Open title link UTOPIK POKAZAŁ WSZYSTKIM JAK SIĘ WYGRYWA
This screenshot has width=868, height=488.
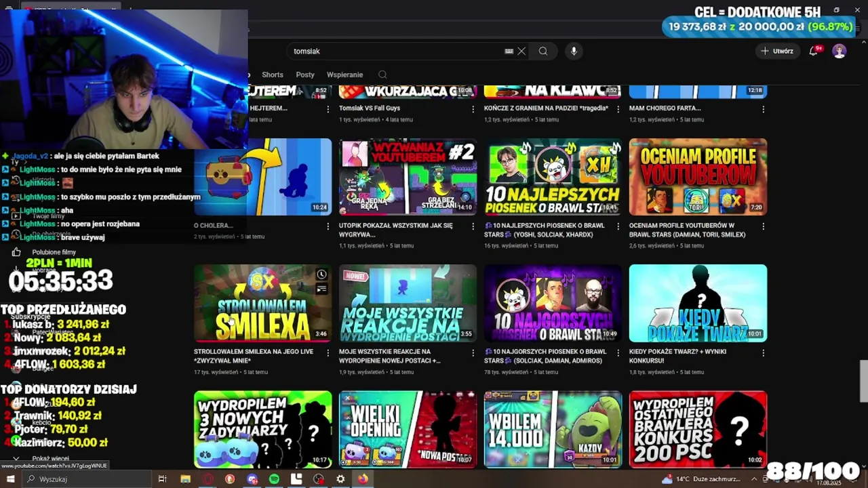tap(396, 230)
